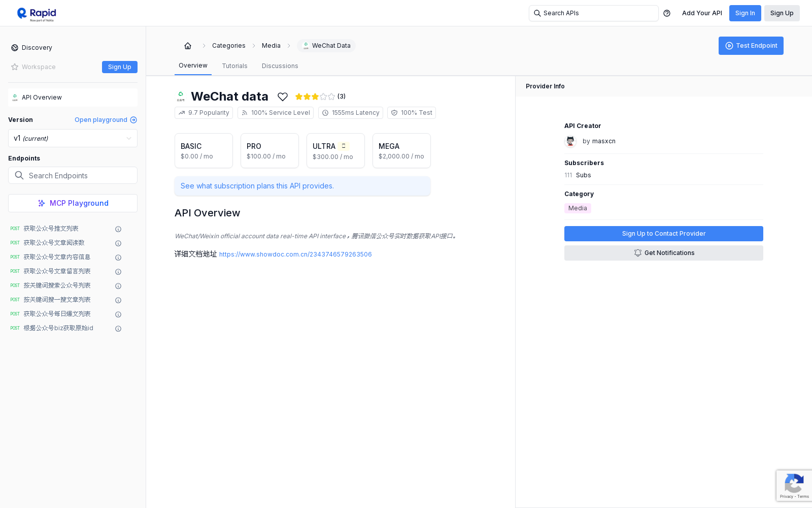
Task: Open info icon for 获取公众号文章阅读数
Action: pos(118,243)
